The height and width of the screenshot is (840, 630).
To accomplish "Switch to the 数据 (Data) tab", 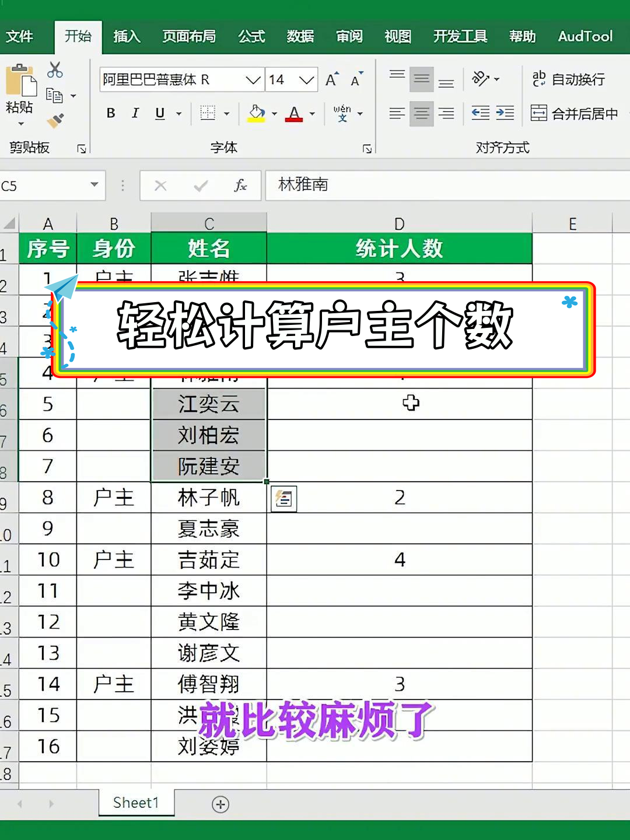I will [x=300, y=37].
